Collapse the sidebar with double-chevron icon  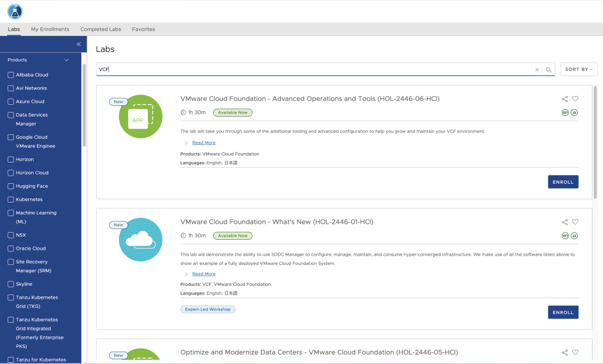click(x=78, y=44)
